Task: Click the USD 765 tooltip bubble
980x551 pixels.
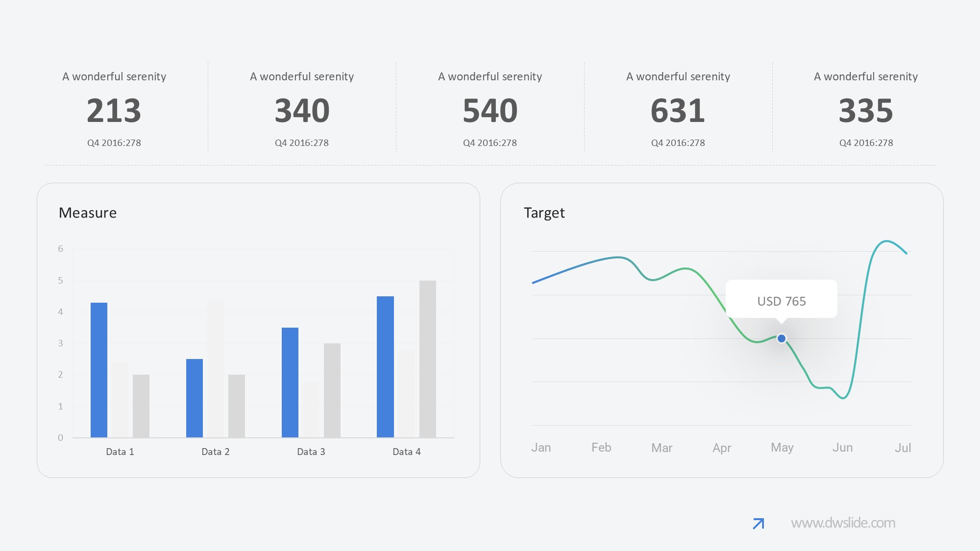Action: pyautogui.click(x=781, y=299)
